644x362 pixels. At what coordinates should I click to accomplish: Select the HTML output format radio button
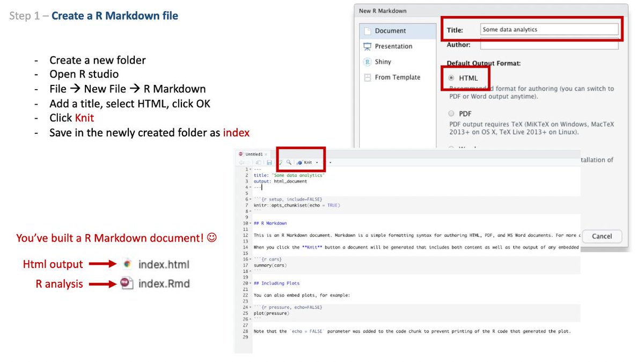tap(450, 77)
